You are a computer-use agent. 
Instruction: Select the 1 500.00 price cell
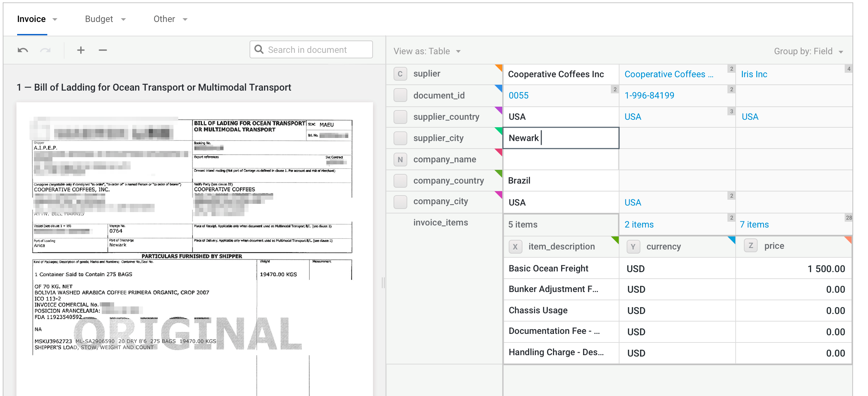pos(794,268)
